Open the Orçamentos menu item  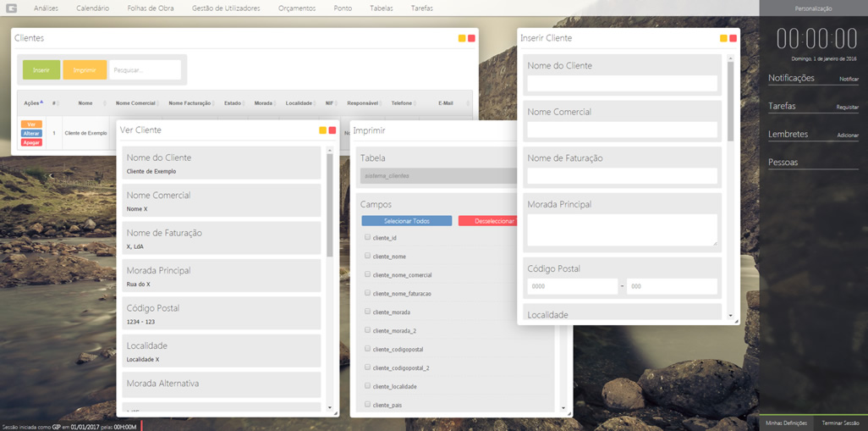tap(296, 8)
